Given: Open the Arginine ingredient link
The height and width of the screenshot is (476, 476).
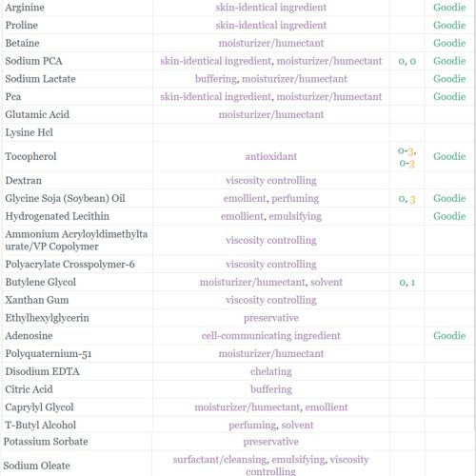Looking at the screenshot, I should tap(25, 8).
